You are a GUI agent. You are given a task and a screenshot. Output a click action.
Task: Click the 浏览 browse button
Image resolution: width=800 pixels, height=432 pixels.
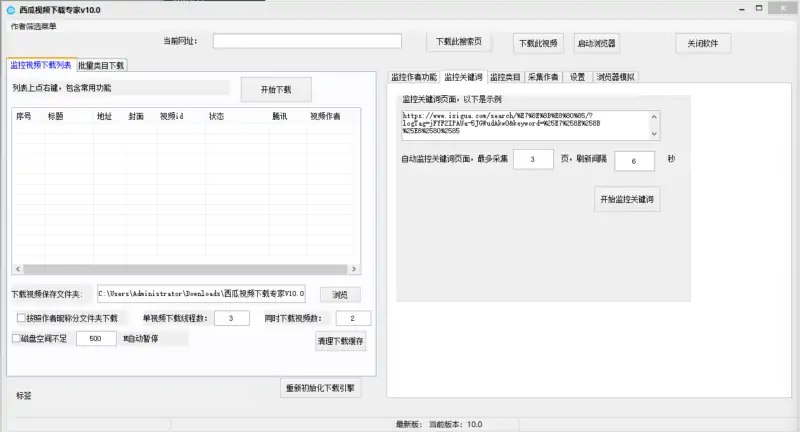340,295
